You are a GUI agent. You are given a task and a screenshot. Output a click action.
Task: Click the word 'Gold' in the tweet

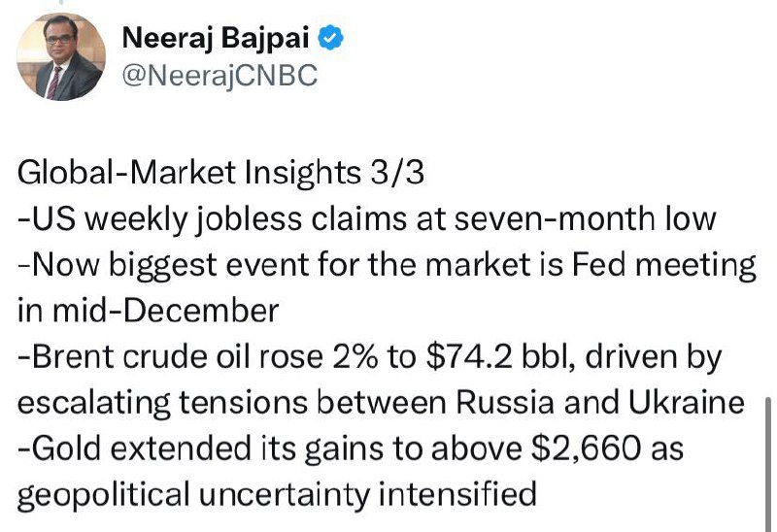[66, 449]
